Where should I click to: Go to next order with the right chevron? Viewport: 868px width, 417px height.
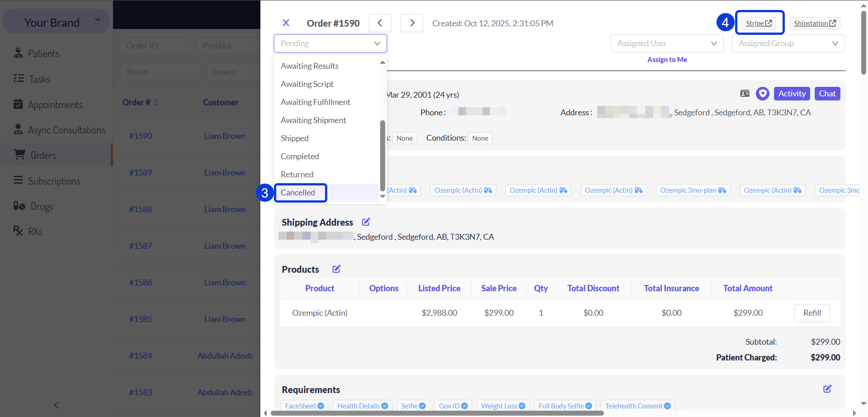(412, 23)
